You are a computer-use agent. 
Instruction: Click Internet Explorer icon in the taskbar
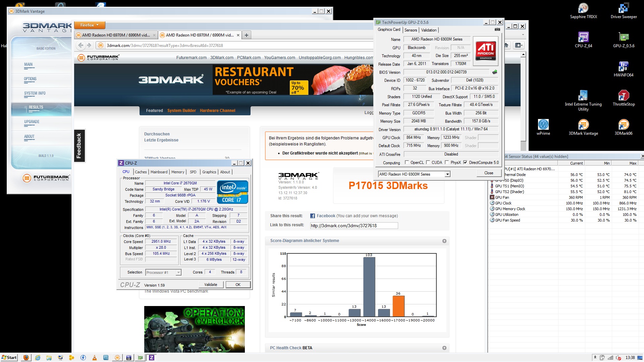38,358
